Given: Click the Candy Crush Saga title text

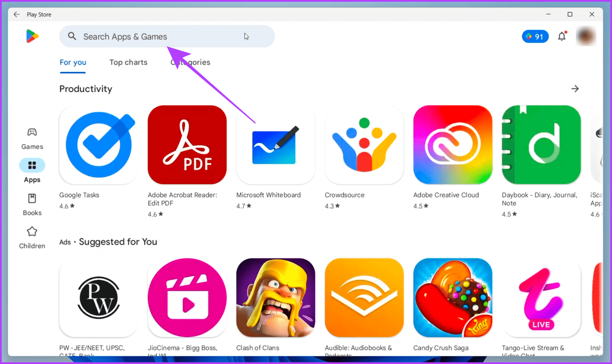Looking at the screenshot, I should 441,348.
